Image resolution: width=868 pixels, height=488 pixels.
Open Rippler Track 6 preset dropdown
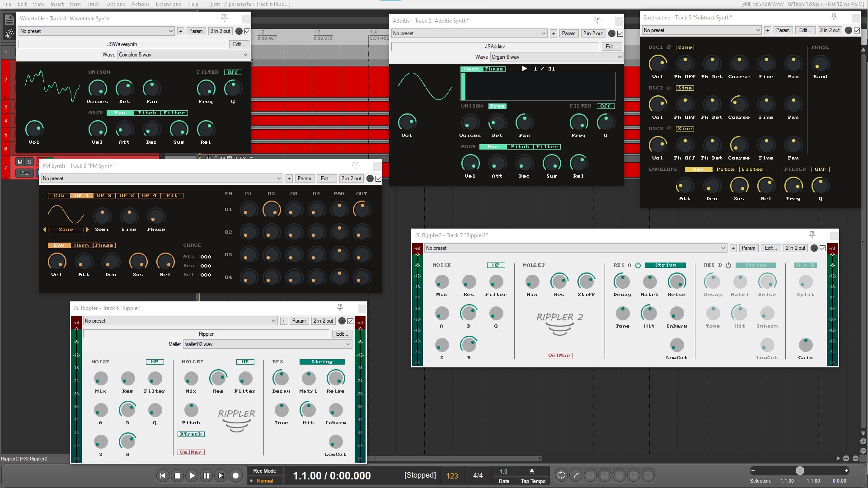click(180, 321)
